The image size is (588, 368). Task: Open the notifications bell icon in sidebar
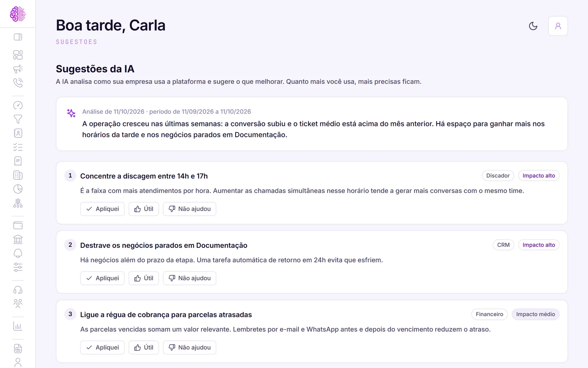(18, 253)
